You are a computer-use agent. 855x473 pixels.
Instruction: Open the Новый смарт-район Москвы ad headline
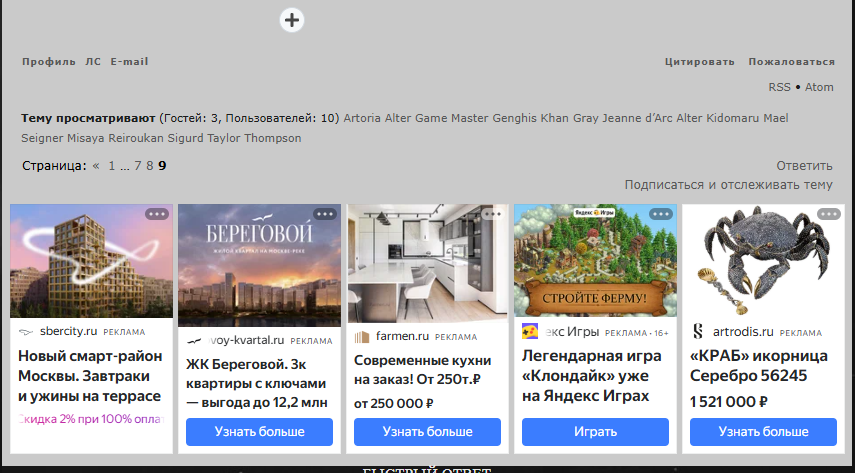(x=90, y=376)
